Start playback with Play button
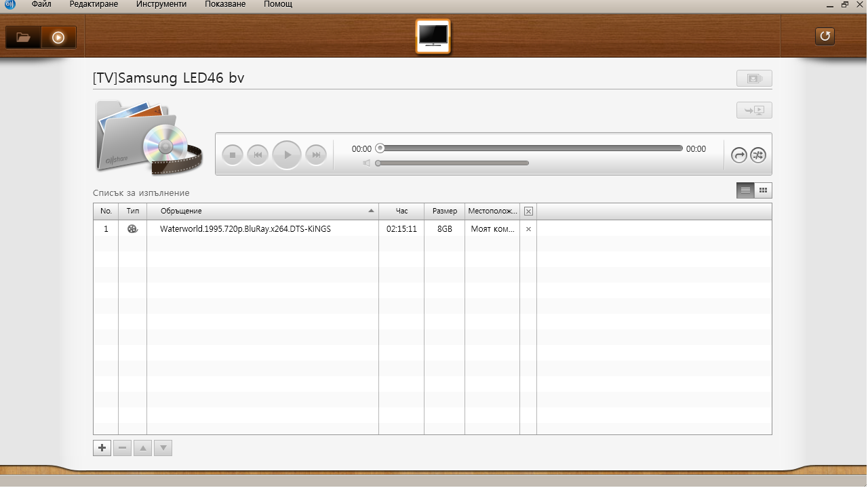The height and width of the screenshot is (488, 868). click(287, 155)
